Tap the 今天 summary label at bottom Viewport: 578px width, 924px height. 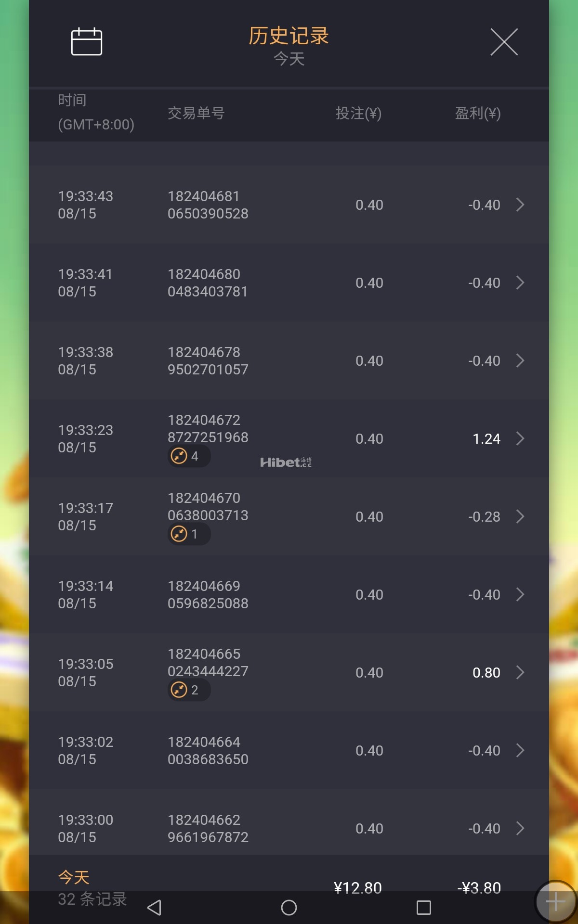pos(74,877)
